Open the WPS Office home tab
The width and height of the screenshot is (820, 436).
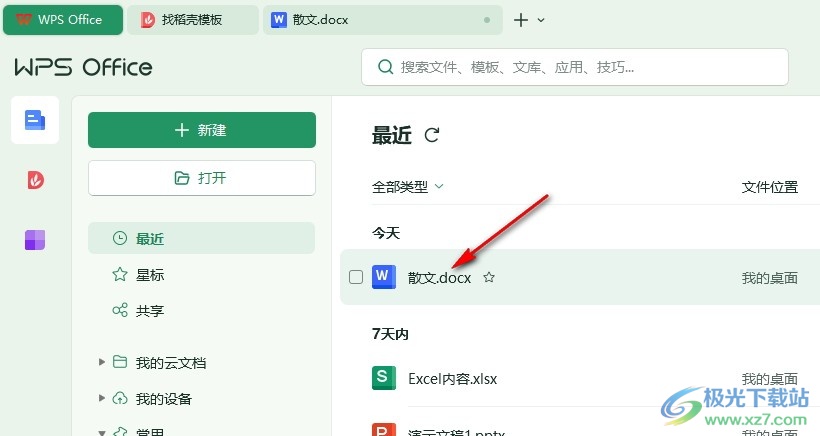click(x=63, y=20)
